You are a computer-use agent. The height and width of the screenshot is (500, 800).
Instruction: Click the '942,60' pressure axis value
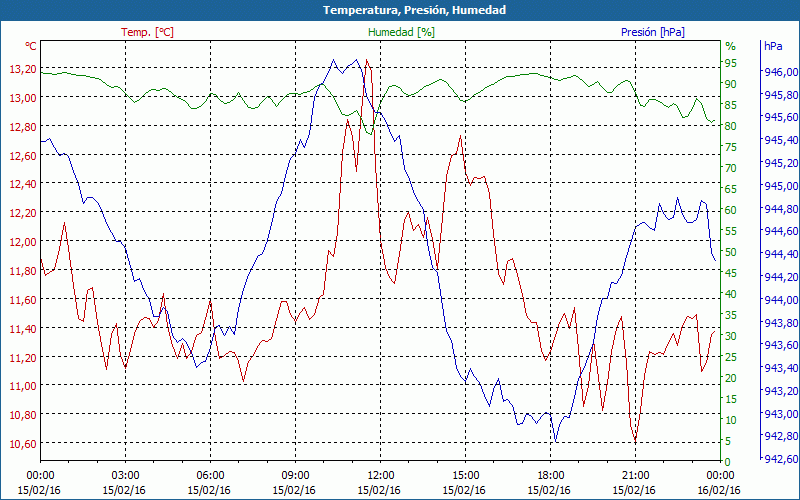[x=781, y=459]
